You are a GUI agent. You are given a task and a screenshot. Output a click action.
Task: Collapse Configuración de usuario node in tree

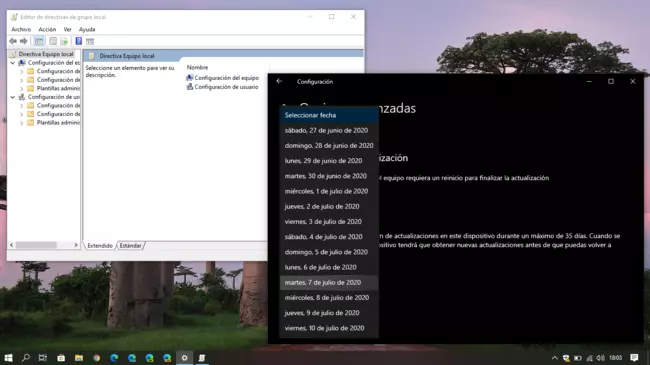click(13, 97)
